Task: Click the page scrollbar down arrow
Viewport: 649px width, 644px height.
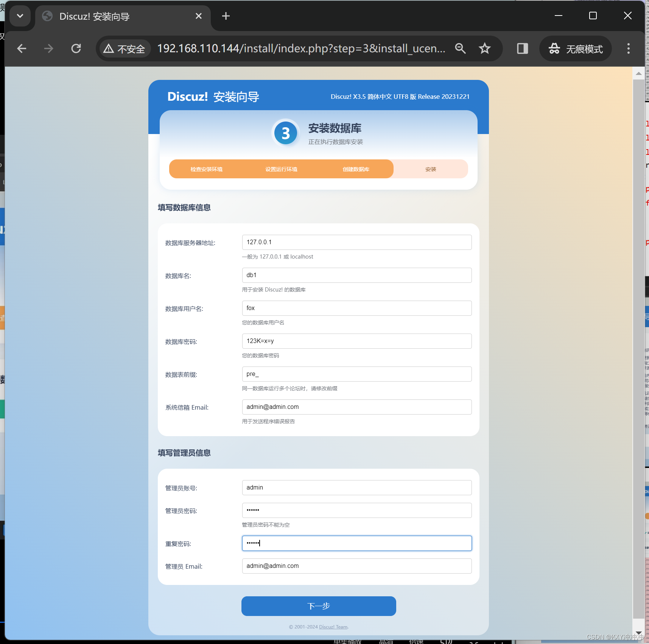Action: coord(638,633)
